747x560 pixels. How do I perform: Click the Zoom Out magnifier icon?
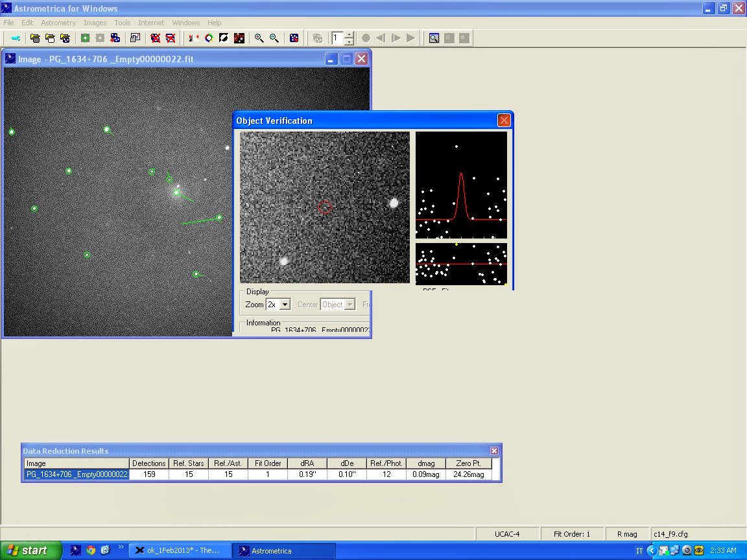point(274,38)
